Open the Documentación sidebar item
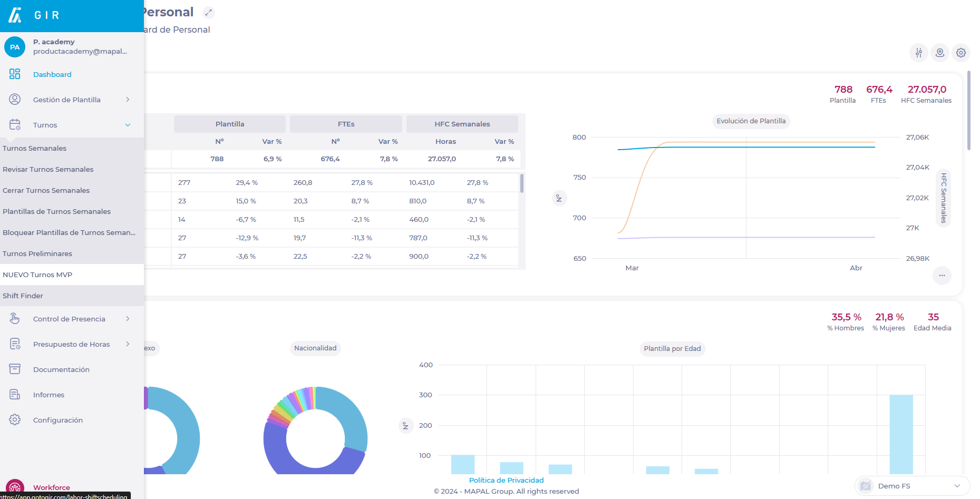980x499 pixels. coord(61,369)
